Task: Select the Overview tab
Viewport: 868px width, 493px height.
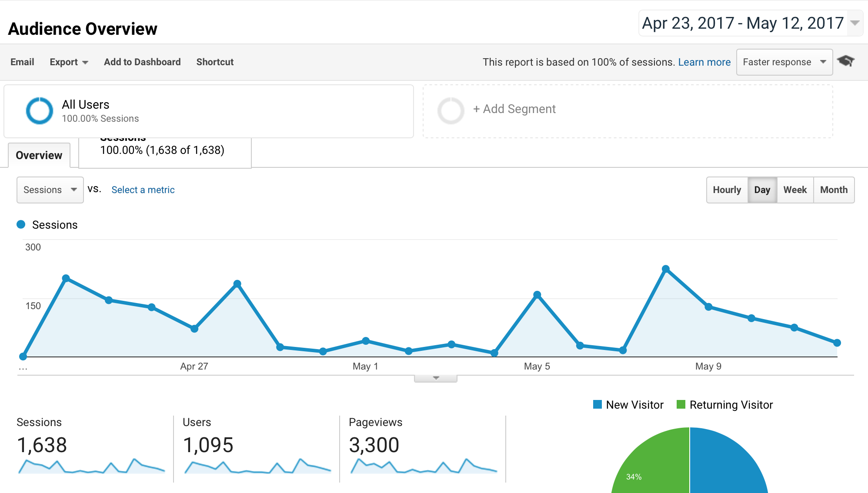Action: click(39, 155)
